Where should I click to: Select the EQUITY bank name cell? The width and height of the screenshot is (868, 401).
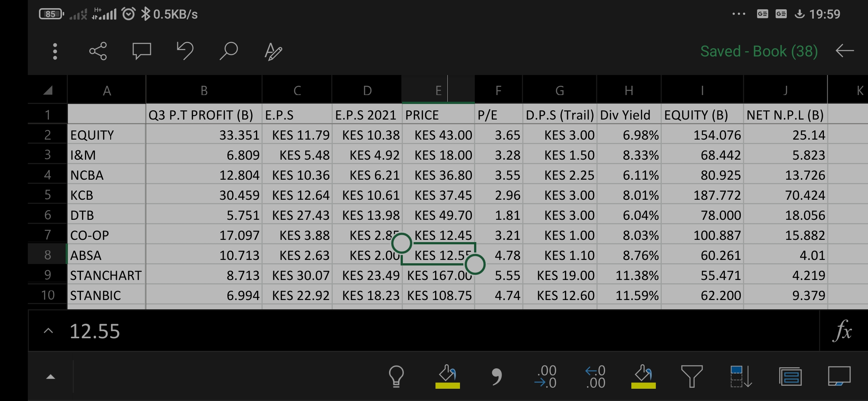point(107,135)
